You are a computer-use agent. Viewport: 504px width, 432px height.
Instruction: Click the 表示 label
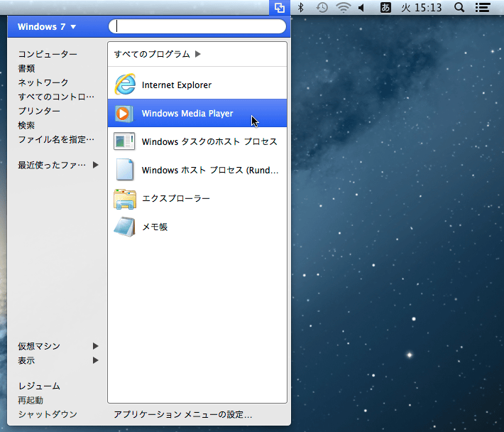click(x=26, y=360)
